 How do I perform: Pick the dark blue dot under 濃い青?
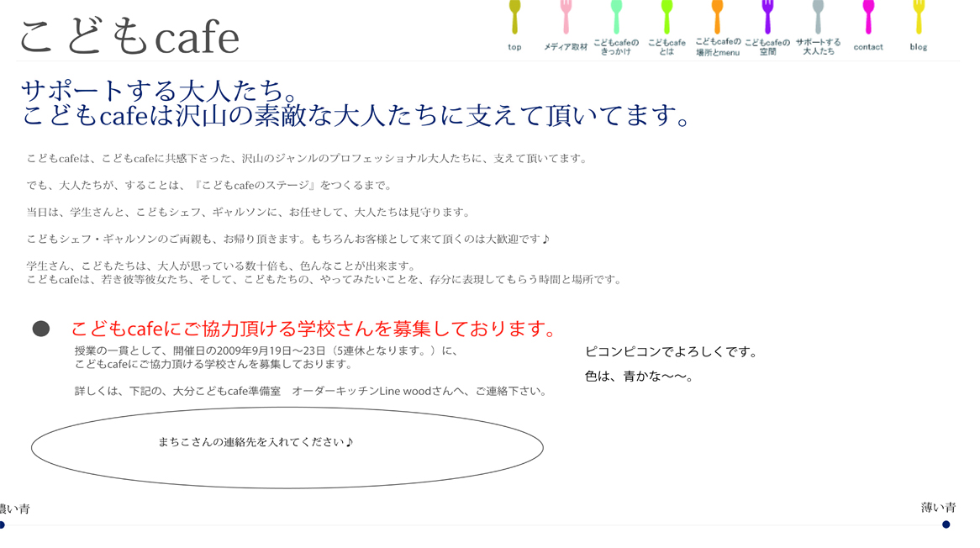tap(3, 524)
